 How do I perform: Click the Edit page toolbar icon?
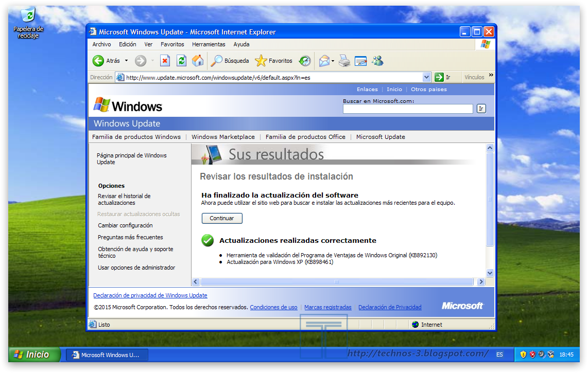click(361, 61)
